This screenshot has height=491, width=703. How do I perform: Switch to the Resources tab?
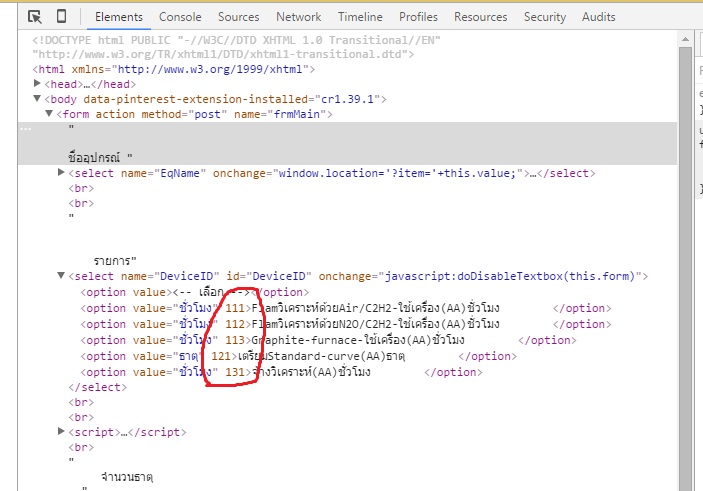(x=481, y=17)
